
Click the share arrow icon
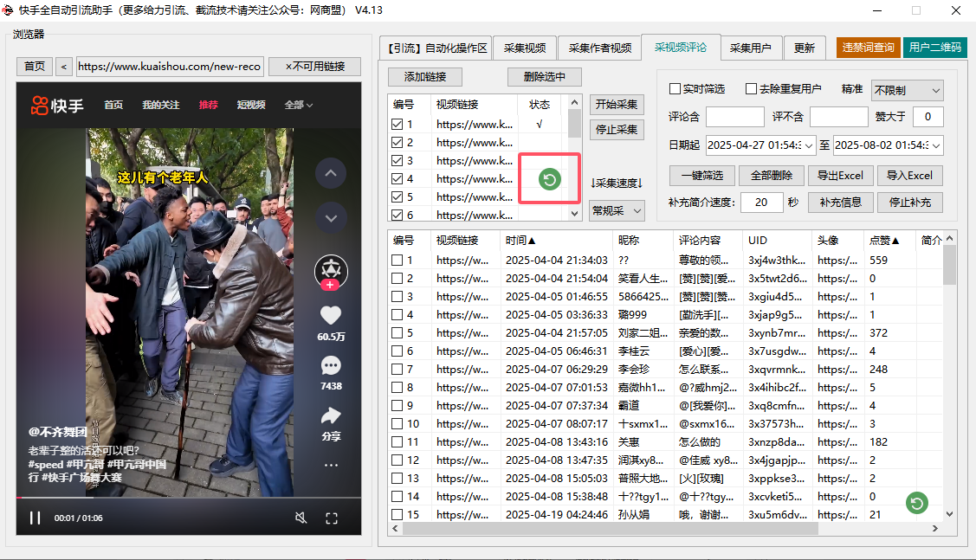331,415
